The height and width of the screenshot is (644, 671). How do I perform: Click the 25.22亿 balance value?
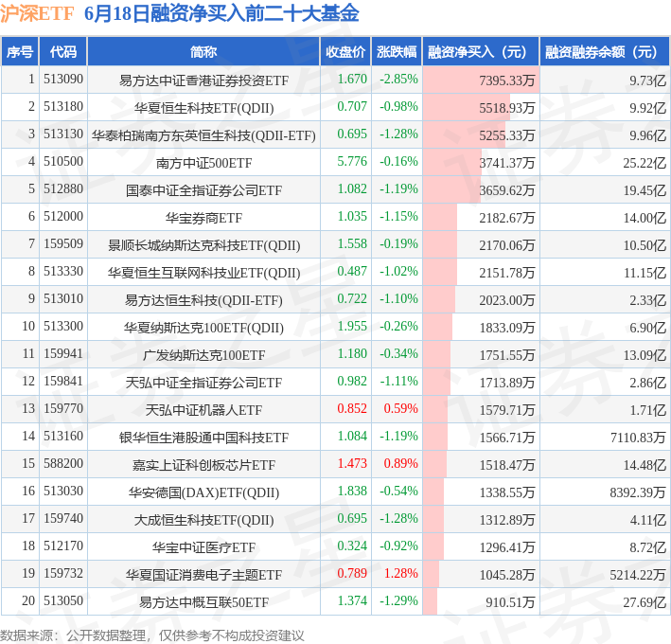tap(645, 163)
